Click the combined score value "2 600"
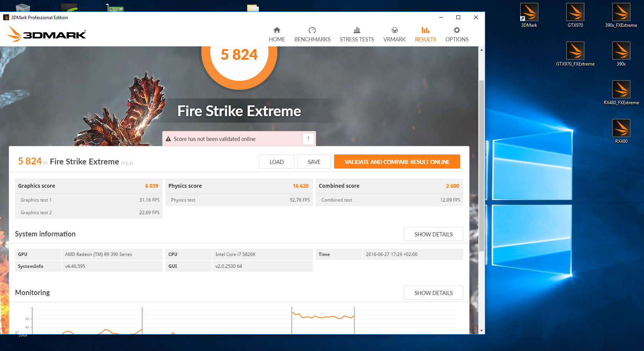This screenshot has height=351, width=644. click(x=452, y=186)
